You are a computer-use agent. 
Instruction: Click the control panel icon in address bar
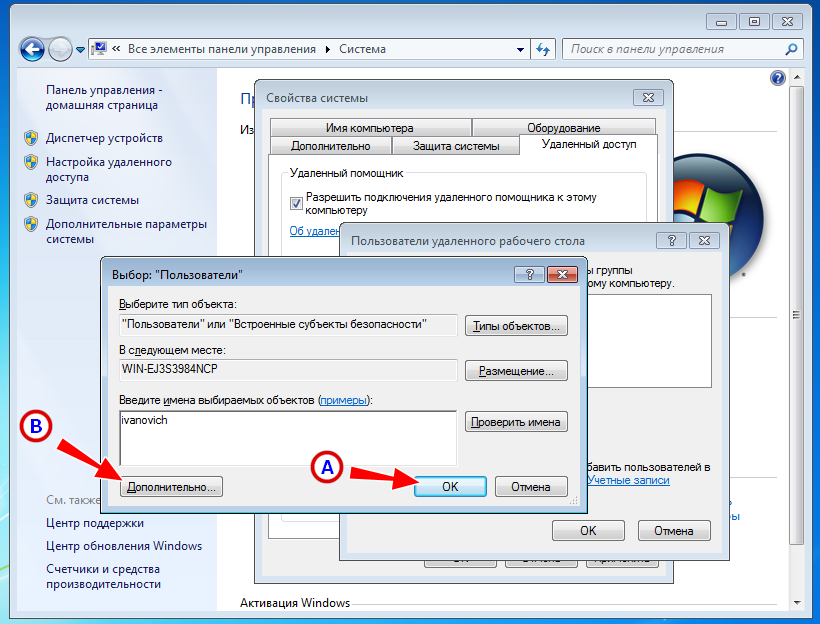(99, 49)
